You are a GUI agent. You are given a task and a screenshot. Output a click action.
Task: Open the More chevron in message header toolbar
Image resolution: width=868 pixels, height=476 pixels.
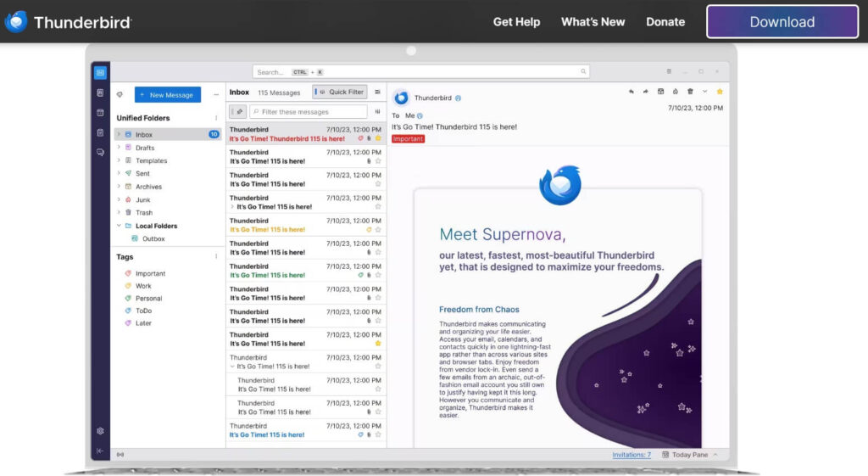pyautogui.click(x=704, y=92)
